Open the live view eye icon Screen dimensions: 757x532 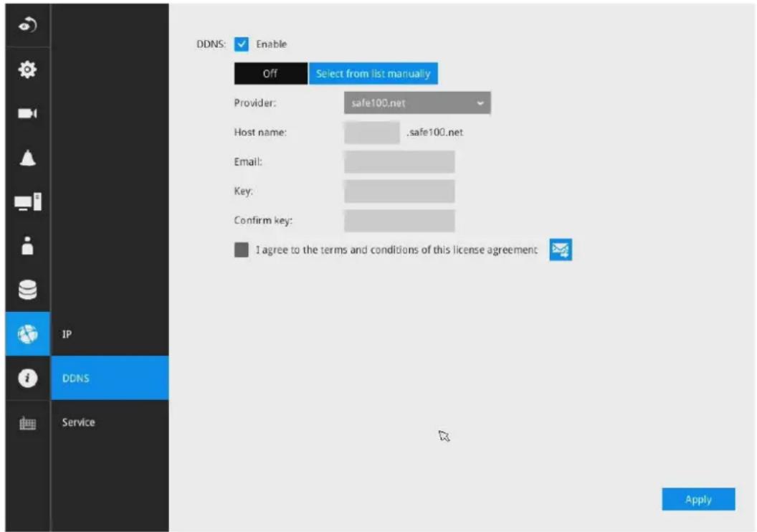coord(27,25)
